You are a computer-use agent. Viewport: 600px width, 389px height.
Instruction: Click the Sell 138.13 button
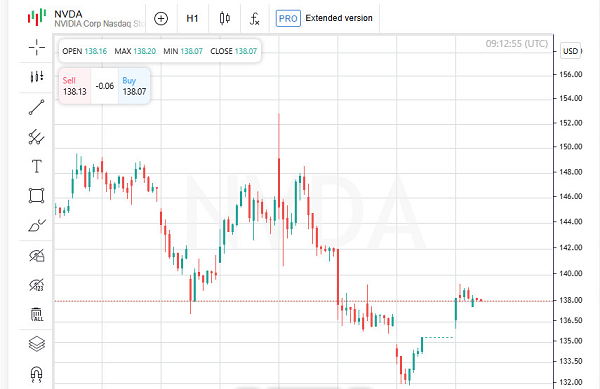tap(75, 86)
